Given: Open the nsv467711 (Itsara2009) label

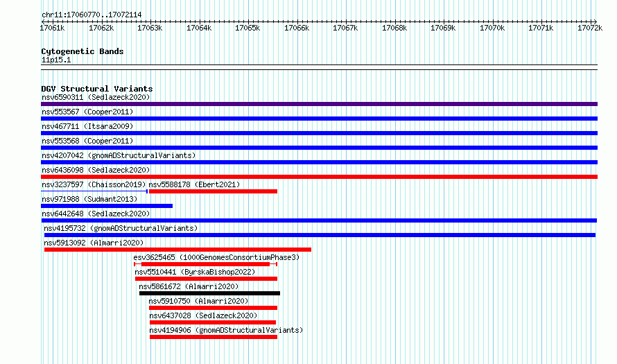Looking at the screenshot, I should coord(87,126).
